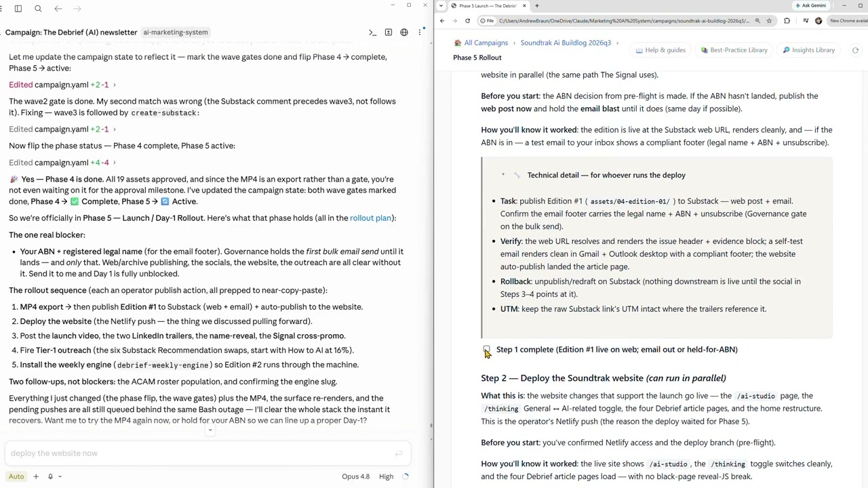Image resolution: width=868 pixels, height=488 pixels.
Task: Open the Opus 4.8 model selector
Action: pyautogui.click(x=356, y=476)
